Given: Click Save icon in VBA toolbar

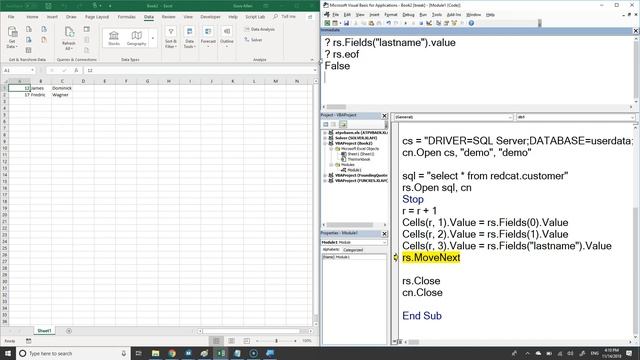Looking at the screenshot, I should (x=346, y=23).
